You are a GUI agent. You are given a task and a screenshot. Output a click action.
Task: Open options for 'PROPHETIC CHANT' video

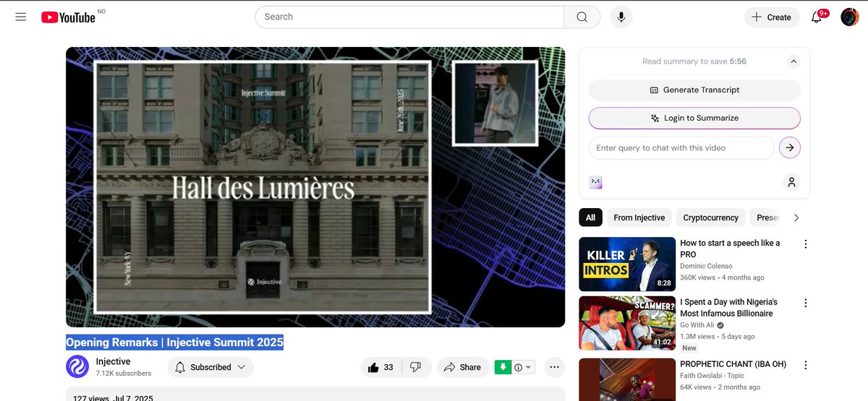click(x=805, y=366)
